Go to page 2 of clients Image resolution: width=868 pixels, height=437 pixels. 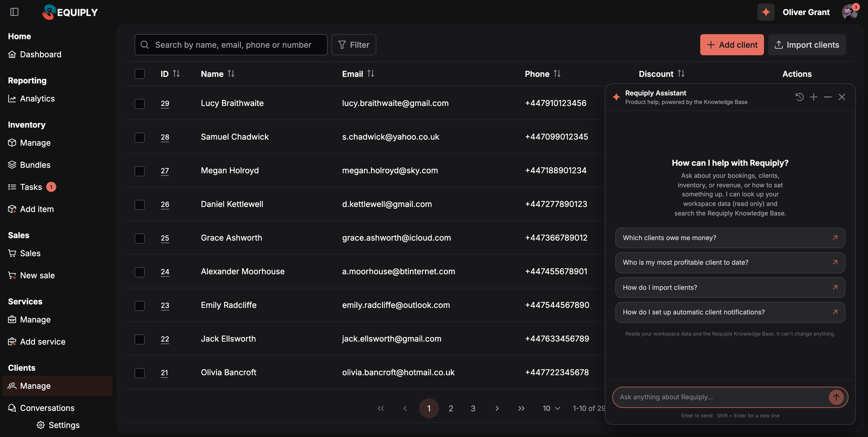pyautogui.click(x=451, y=408)
